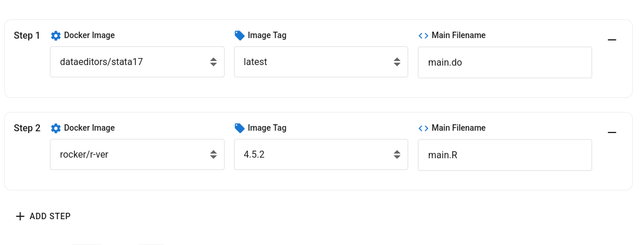Screen dimensions: 644x245
Task: Click the tag icon in Step 2
Action: [239, 128]
